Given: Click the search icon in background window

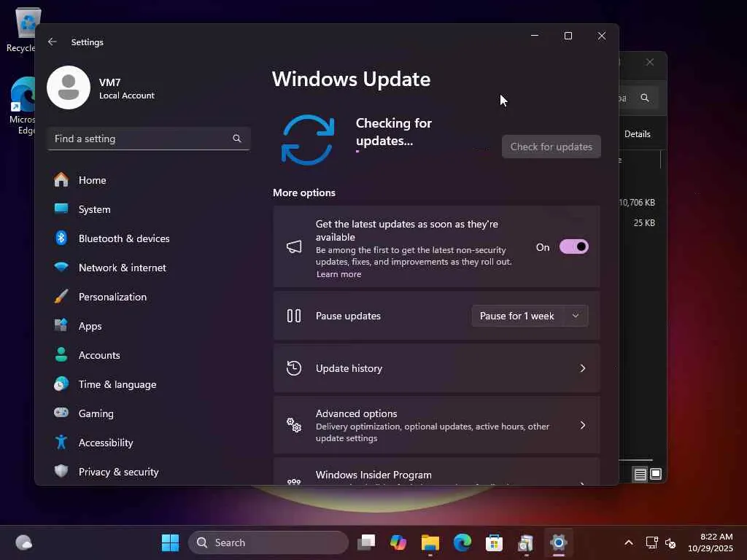Looking at the screenshot, I should point(645,98).
